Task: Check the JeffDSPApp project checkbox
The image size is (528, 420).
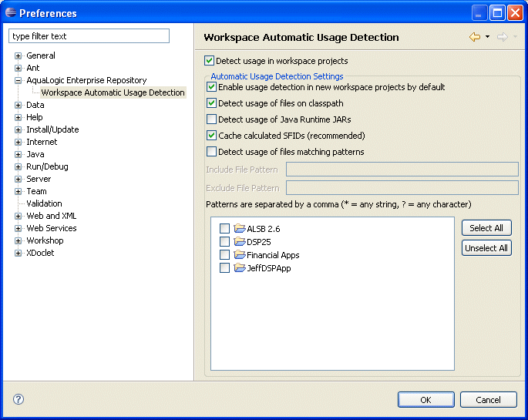Action: 224,268
